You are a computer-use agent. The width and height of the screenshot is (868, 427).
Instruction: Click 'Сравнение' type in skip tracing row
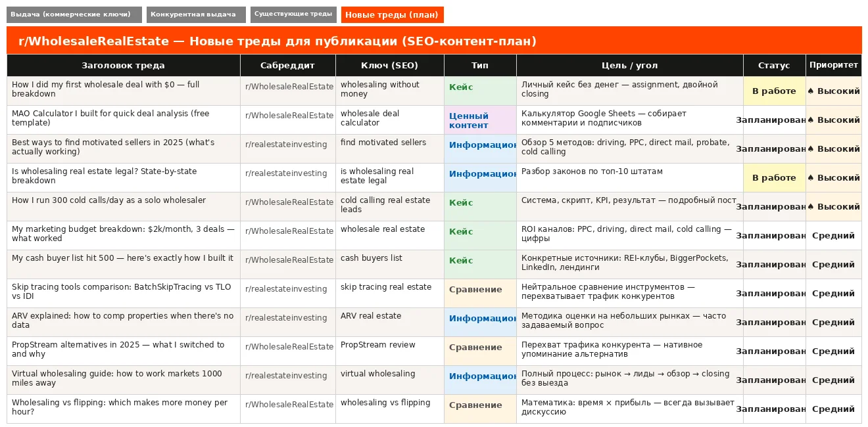480,294
